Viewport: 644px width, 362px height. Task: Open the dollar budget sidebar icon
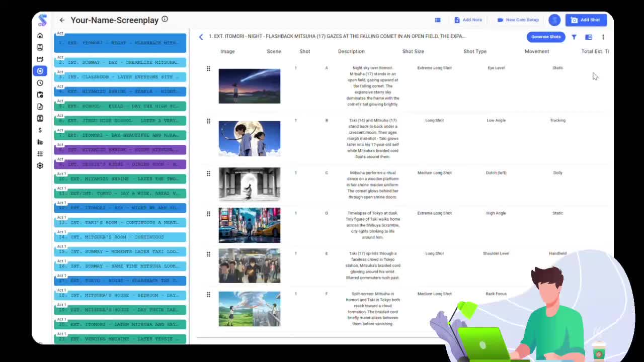tap(40, 130)
